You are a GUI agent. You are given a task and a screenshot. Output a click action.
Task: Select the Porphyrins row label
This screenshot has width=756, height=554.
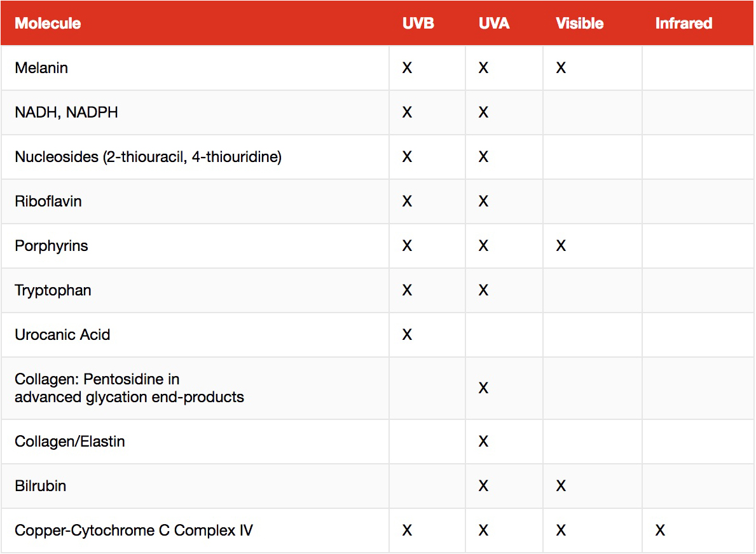click(52, 246)
